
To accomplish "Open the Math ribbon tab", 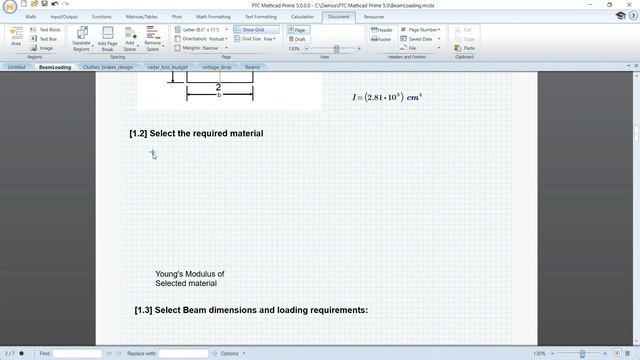I will [31, 17].
